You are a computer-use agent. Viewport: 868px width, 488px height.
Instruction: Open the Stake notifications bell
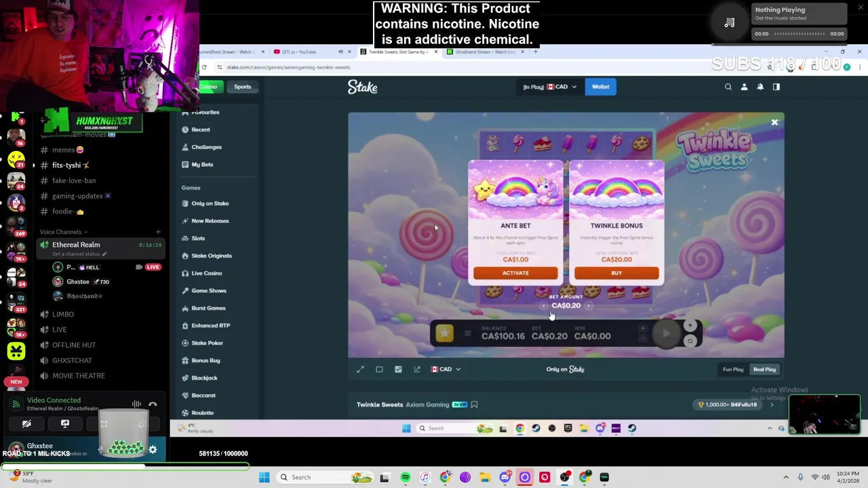pos(760,87)
